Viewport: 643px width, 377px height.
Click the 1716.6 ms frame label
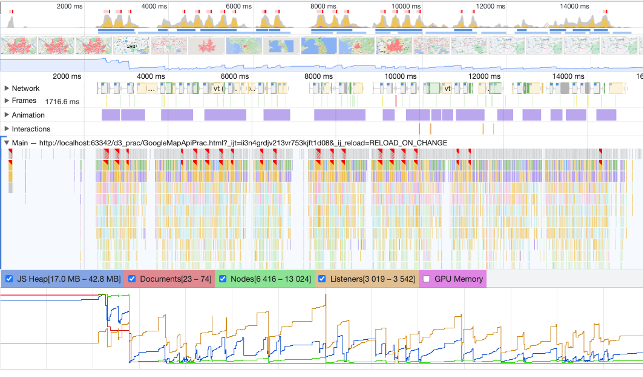coord(62,101)
